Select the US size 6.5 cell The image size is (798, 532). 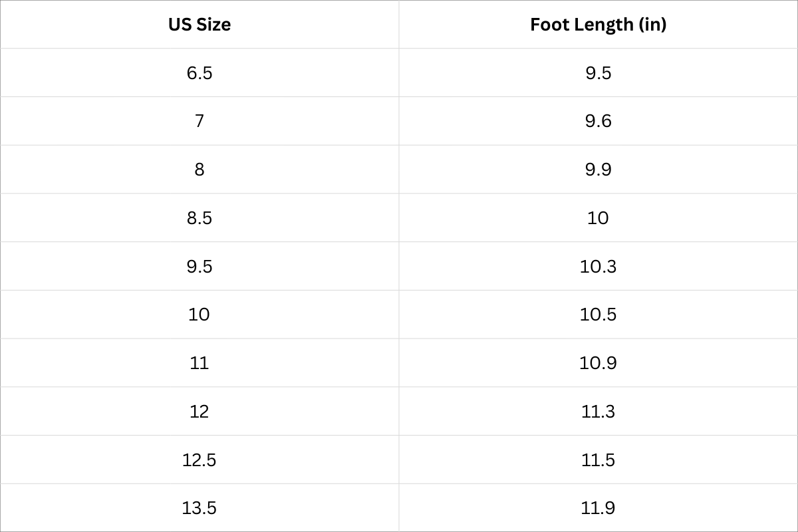[x=199, y=72]
